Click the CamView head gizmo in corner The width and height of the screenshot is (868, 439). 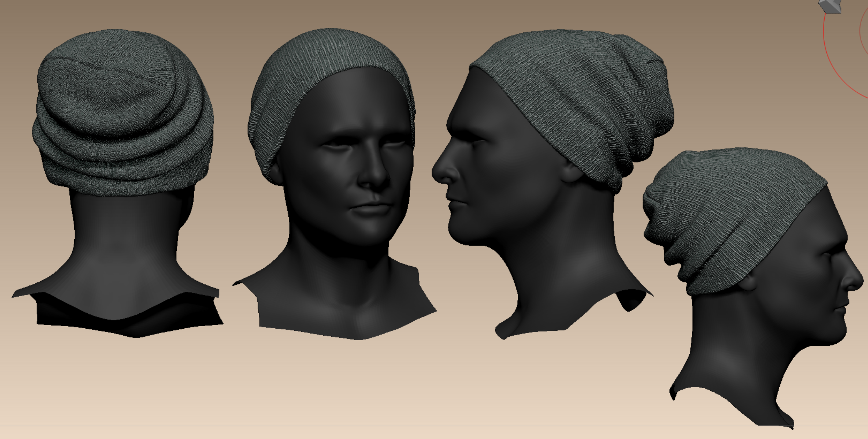pyautogui.click(x=832, y=6)
